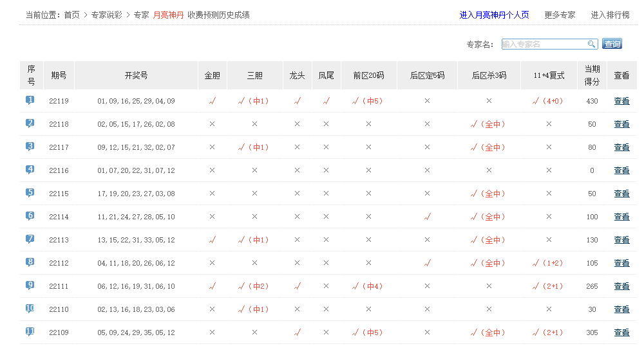Viewport: 644px width, 346px height.
Task: Click row number 5 badge icon
Action: click(30, 193)
